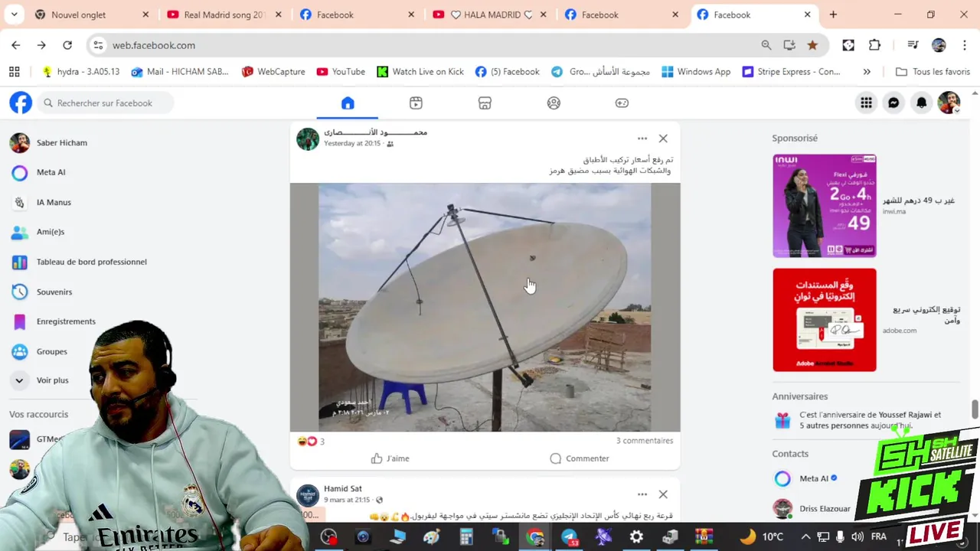
Task: Open Messenger chats icon
Action: pyautogui.click(x=893, y=103)
